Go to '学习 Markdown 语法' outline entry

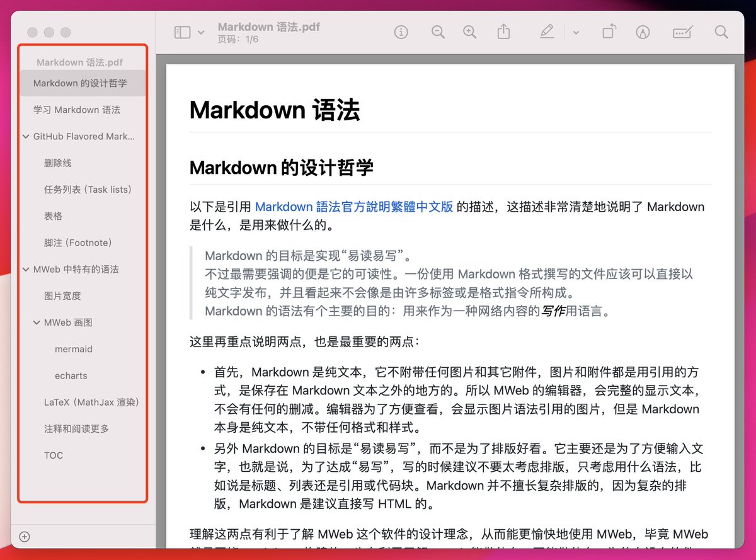[x=77, y=110]
